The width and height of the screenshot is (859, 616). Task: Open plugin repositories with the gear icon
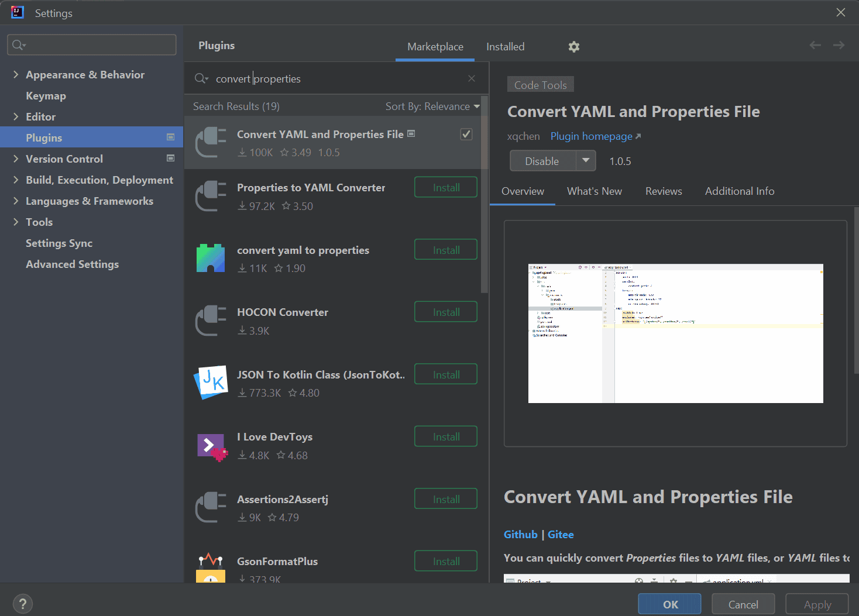pyautogui.click(x=573, y=46)
